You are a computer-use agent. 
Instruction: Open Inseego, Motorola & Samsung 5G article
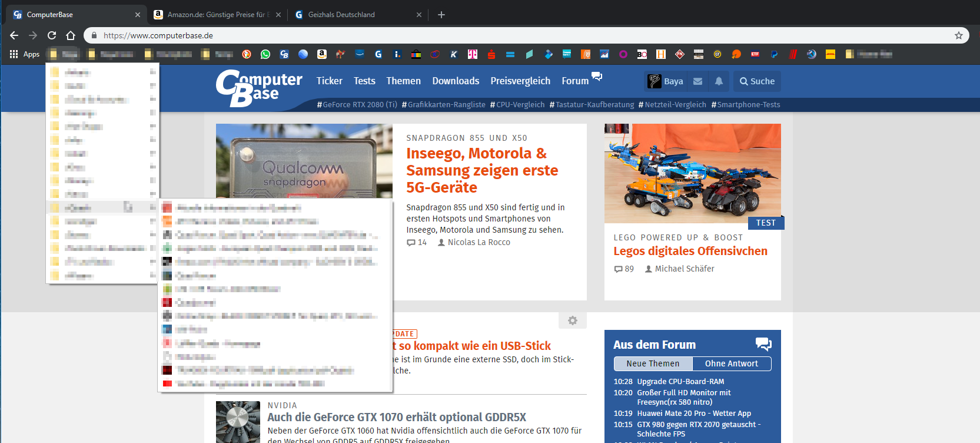tap(482, 170)
